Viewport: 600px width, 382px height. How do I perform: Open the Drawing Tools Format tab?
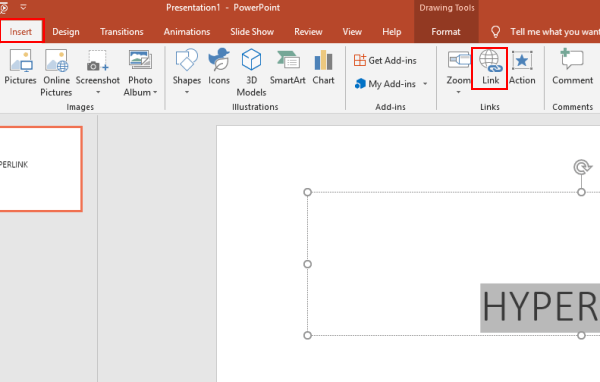[x=446, y=32]
